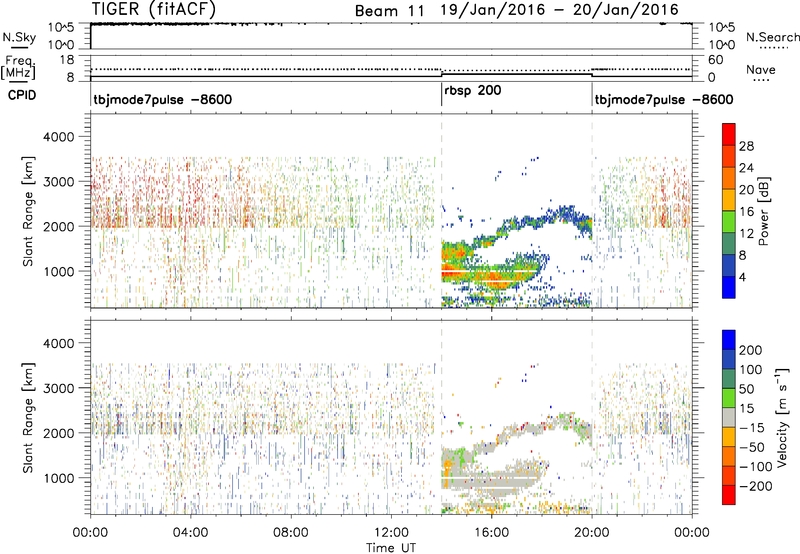Click the 08:00 time axis label

(x=291, y=533)
